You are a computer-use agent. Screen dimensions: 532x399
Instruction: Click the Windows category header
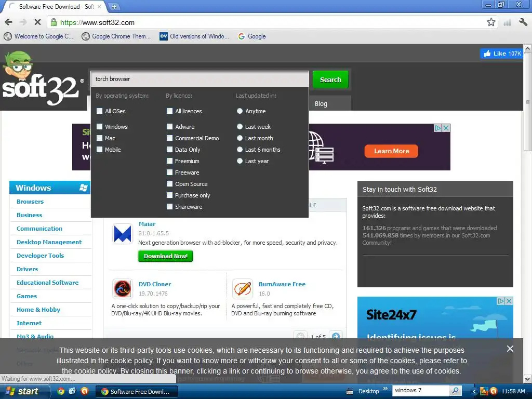[50, 188]
